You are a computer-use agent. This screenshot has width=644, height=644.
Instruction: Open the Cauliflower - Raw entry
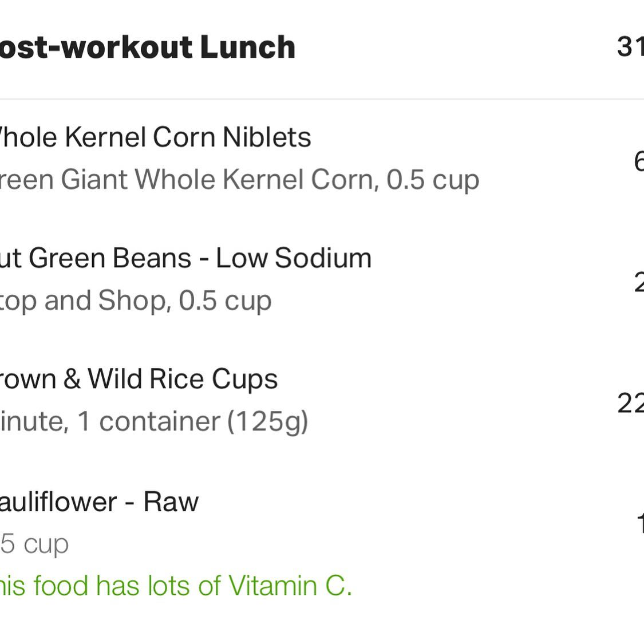[x=98, y=502]
